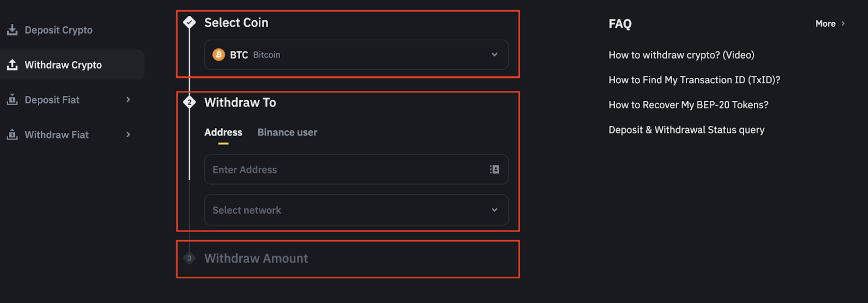Viewport: 868px width, 303px height.
Task: Open the More FAQ link
Action: (x=830, y=24)
